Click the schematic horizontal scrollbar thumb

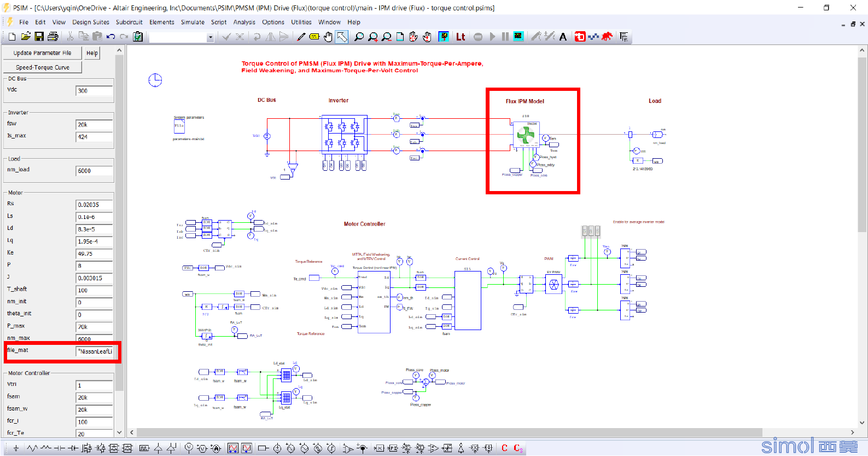(x=449, y=432)
